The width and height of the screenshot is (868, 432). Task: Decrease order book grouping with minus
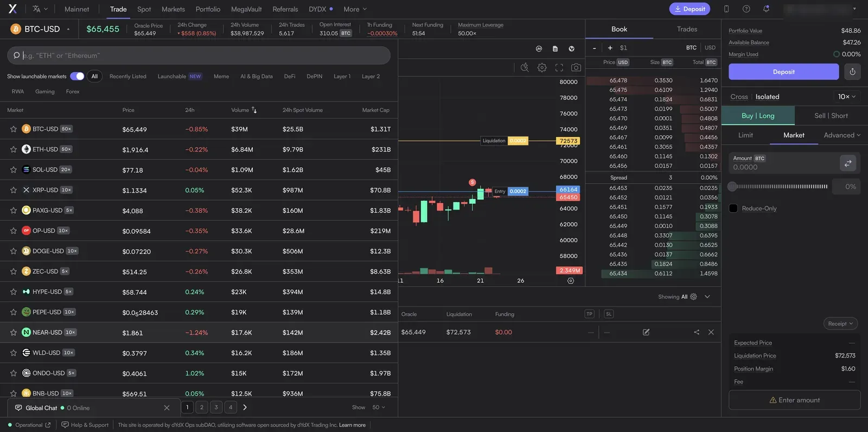pyautogui.click(x=595, y=48)
